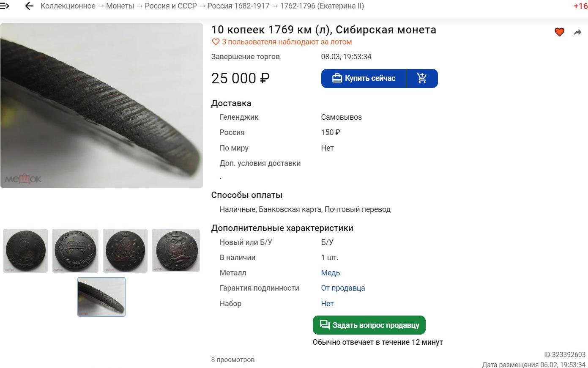
Task: Go back with the left arrow icon
Action: click(x=29, y=6)
